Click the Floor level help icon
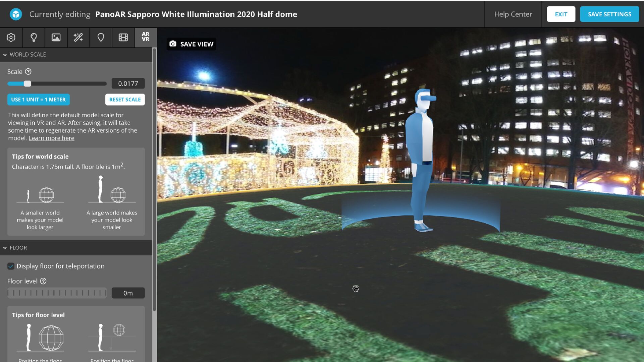The height and width of the screenshot is (362, 644). point(43,281)
